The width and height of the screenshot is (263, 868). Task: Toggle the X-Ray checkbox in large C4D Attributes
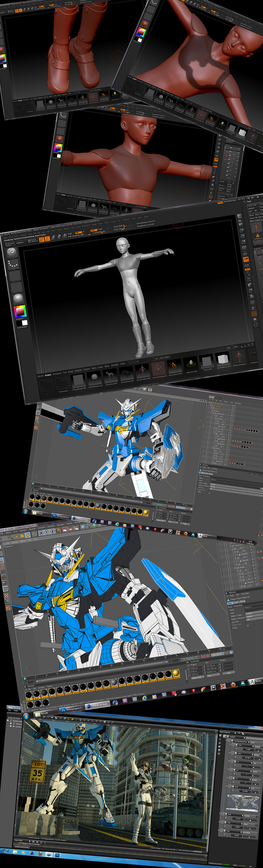(248, 626)
